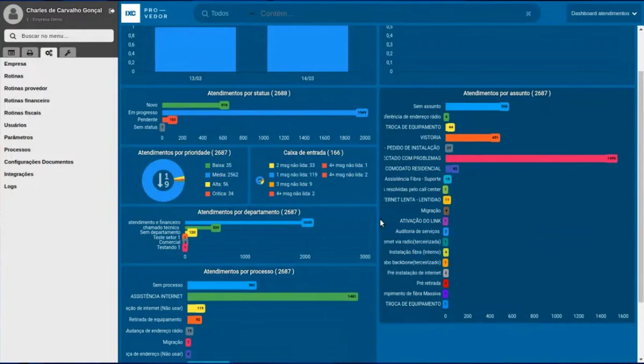Toggle the 2 msg não lida: 33 legend

click(x=291, y=166)
